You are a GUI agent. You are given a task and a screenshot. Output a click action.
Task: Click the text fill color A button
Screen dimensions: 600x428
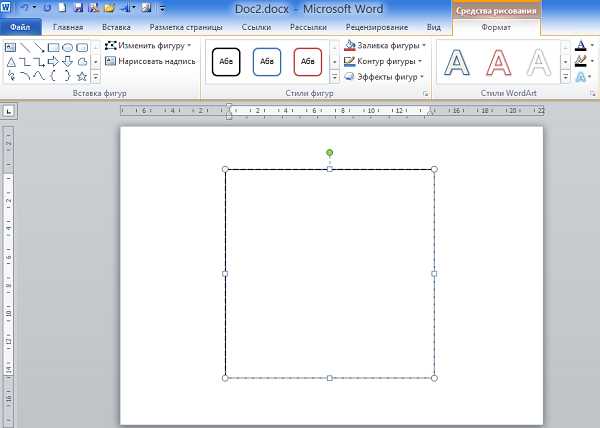point(580,46)
